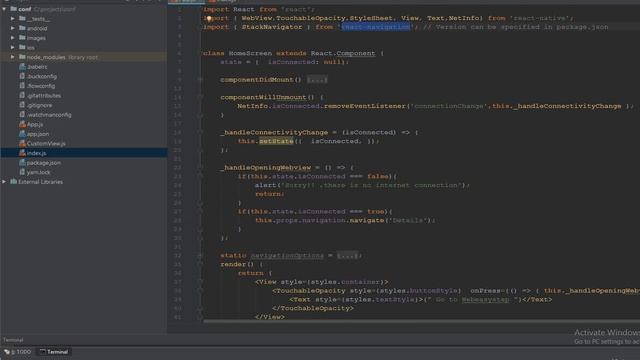The width and height of the screenshot is (640, 360).
Task: Click 'Webeasystep' inside the Text element
Action: (x=485, y=300)
